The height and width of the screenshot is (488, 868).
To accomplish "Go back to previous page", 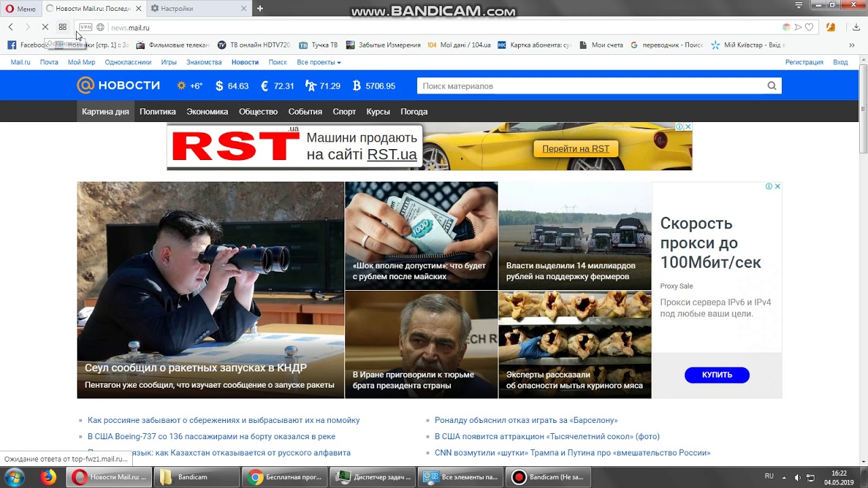I will (11, 27).
